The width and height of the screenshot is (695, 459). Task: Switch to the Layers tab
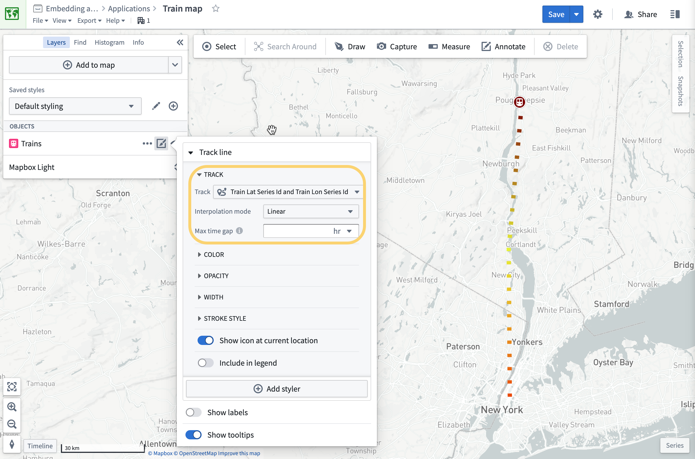[x=56, y=43]
